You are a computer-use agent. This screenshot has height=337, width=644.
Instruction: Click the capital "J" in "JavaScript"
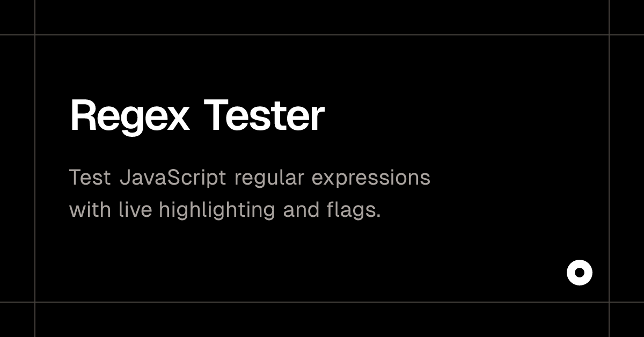125,178
